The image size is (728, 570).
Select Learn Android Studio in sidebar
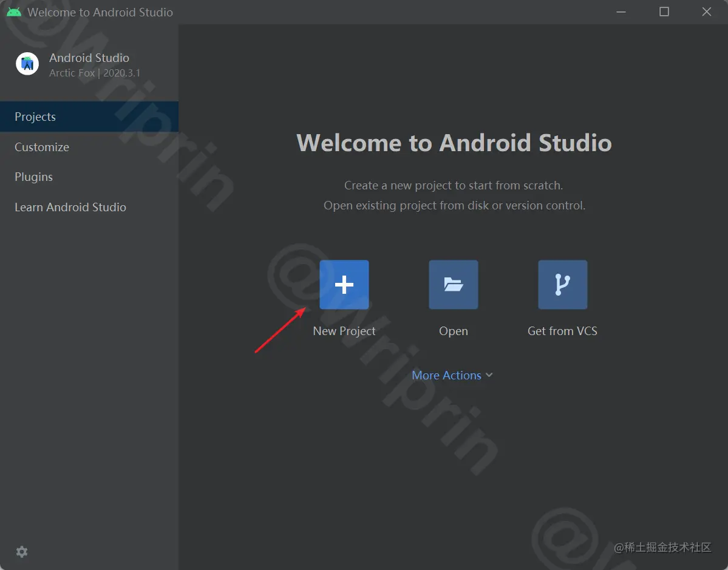click(x=70, y=207)
